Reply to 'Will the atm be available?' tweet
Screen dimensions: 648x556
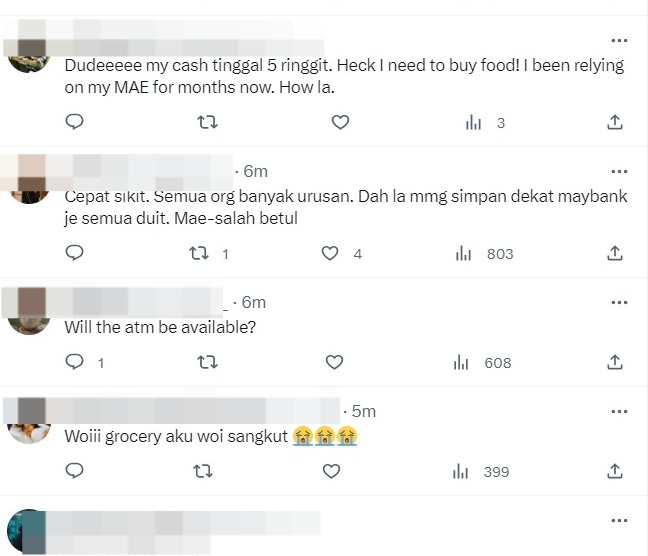click(x=74, y=362)
